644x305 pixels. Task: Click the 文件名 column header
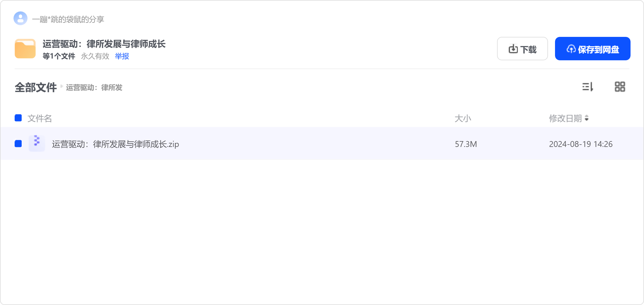[40, 118]
